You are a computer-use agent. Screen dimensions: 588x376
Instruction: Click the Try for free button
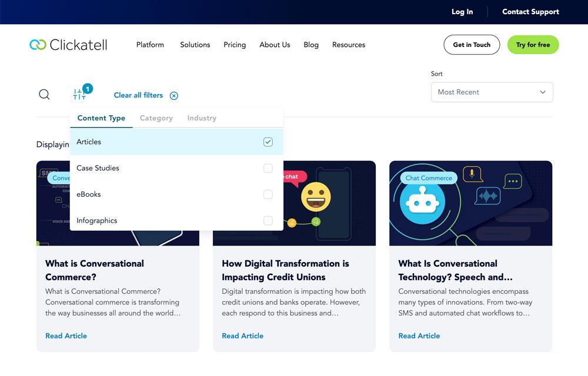(533, 44)
